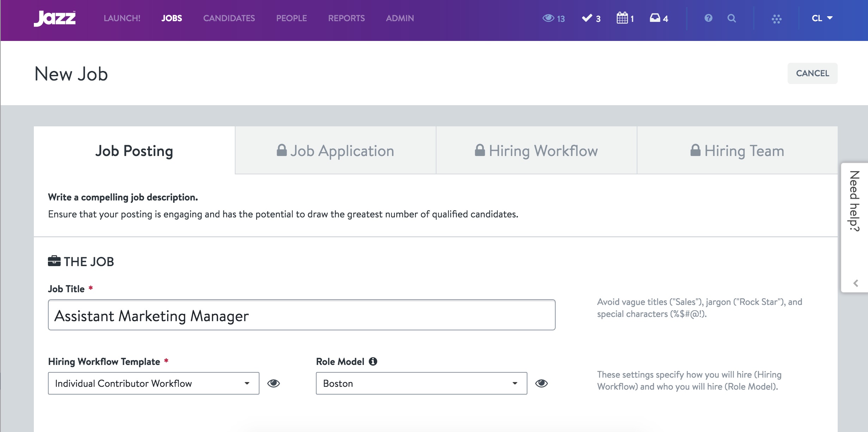This screenshot has width=868, height=432.
Task: Go to the ADMIN menu
Action: tap(400, 18)
